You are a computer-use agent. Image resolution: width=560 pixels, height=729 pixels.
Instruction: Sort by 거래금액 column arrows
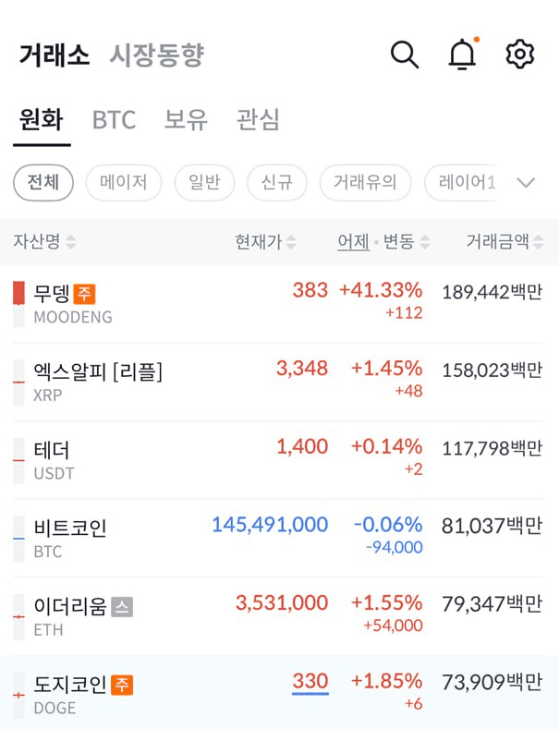coord(538,242)
